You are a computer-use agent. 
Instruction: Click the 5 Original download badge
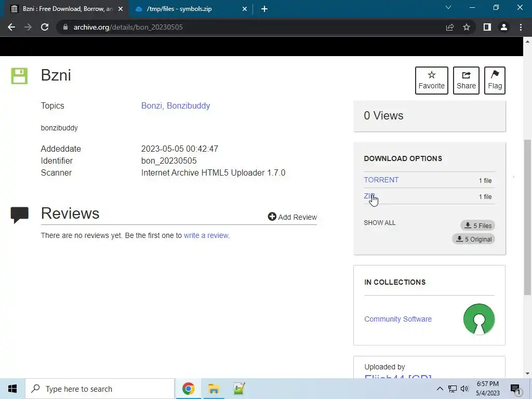[474, 239]
